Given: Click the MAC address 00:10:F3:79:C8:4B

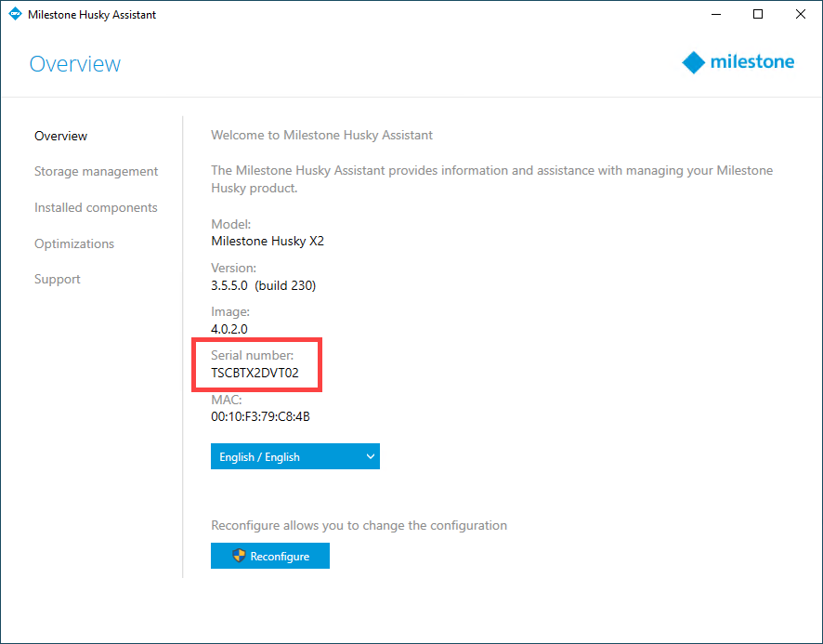Looking at the screenshot, I should point(260,416).
